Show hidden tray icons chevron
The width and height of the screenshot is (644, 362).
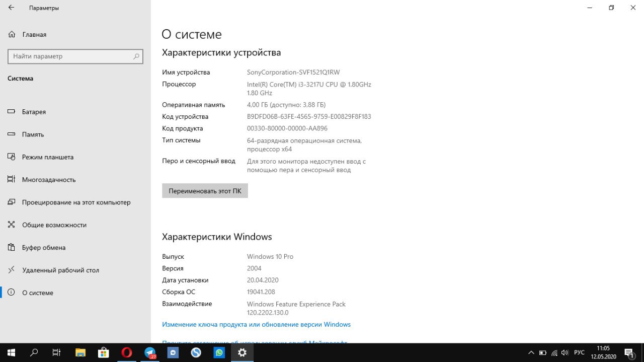coord(531,352)
